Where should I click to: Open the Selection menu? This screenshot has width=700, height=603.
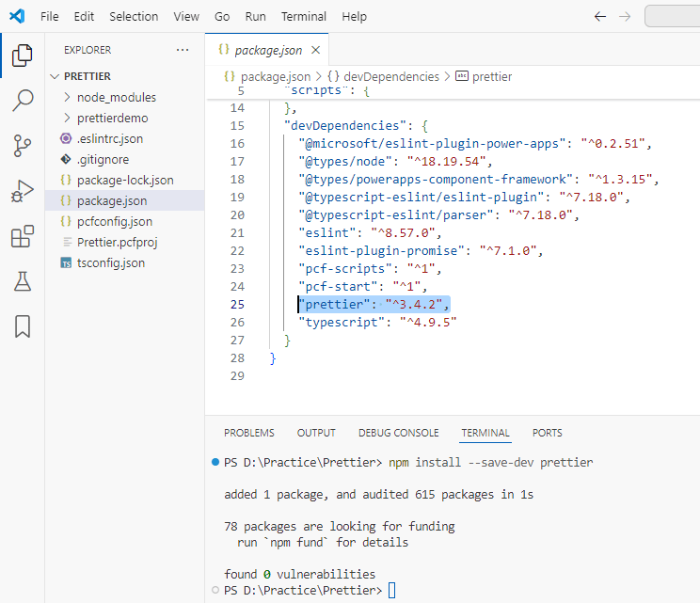(x=134, y=17)
